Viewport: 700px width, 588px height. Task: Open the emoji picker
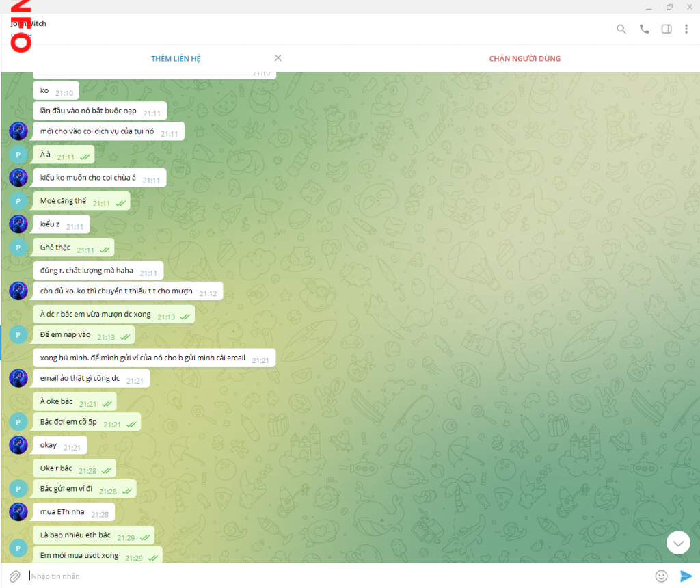pos(661,576)
